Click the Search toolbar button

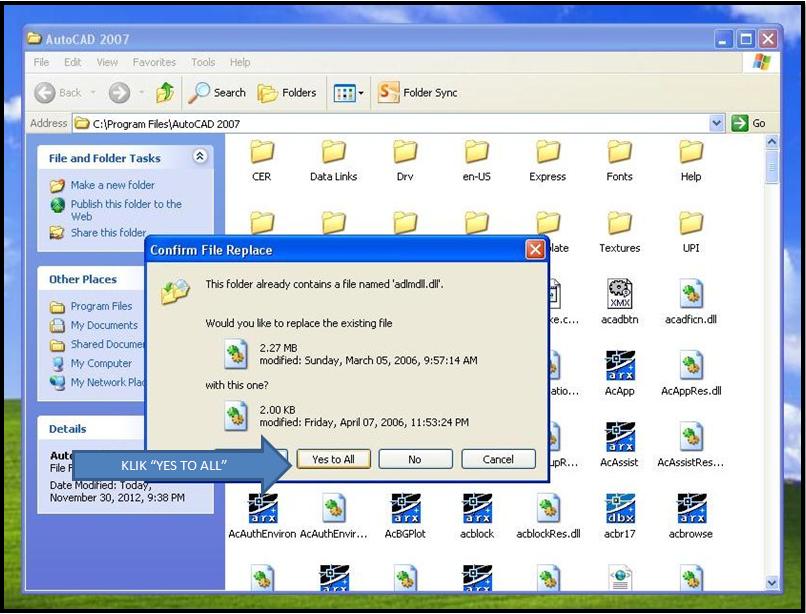point(217,93)
